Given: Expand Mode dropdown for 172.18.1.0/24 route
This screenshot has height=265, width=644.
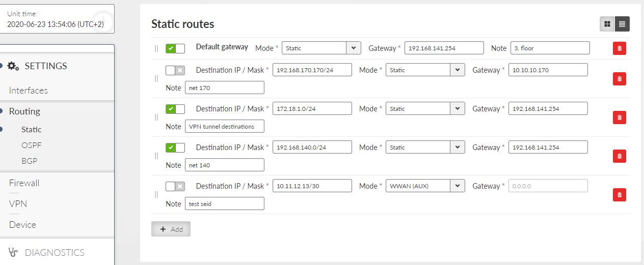Looking at the screenshot, I should (x=425, y=108).
